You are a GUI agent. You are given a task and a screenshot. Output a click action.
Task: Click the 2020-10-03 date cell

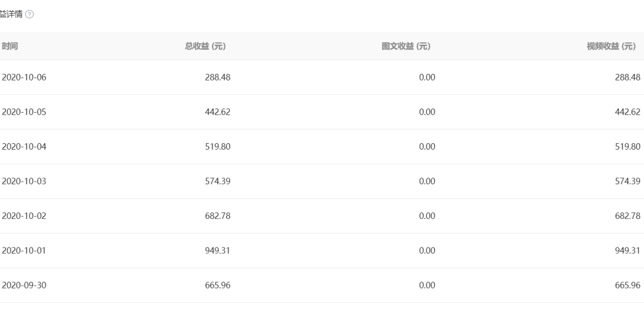point(24,181)
